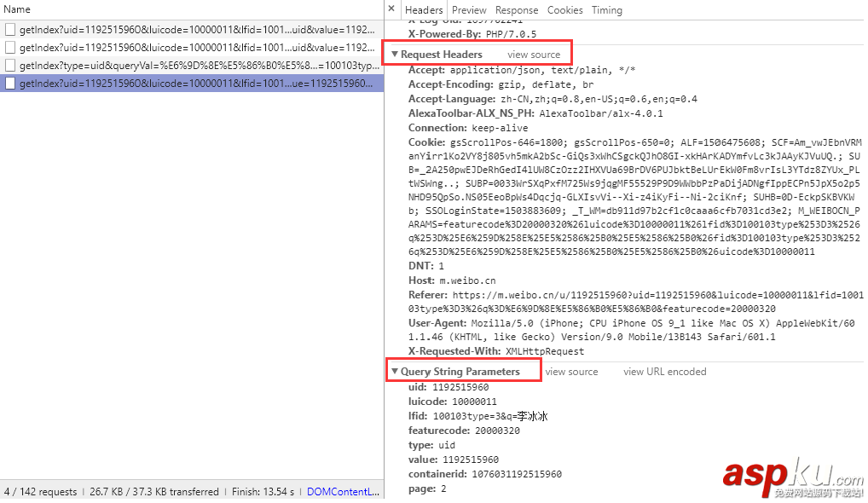Click view source beside Query String Parameters

tap(571, 372)
